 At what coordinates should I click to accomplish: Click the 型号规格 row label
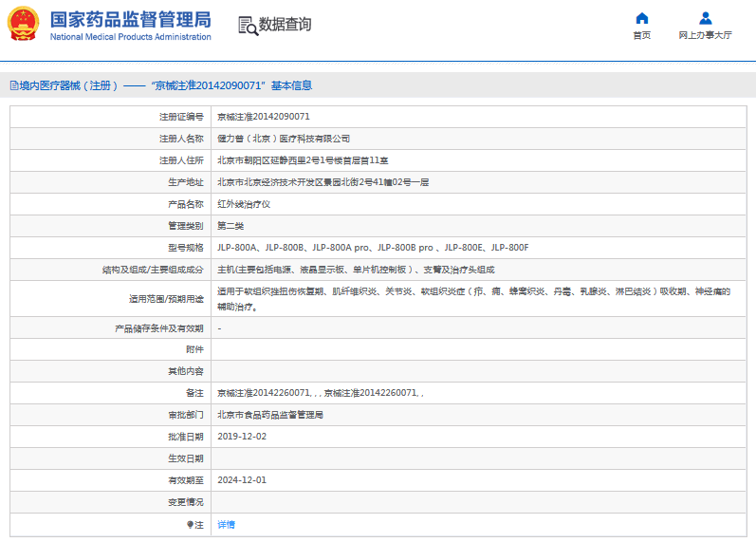[x=186, y=248]
